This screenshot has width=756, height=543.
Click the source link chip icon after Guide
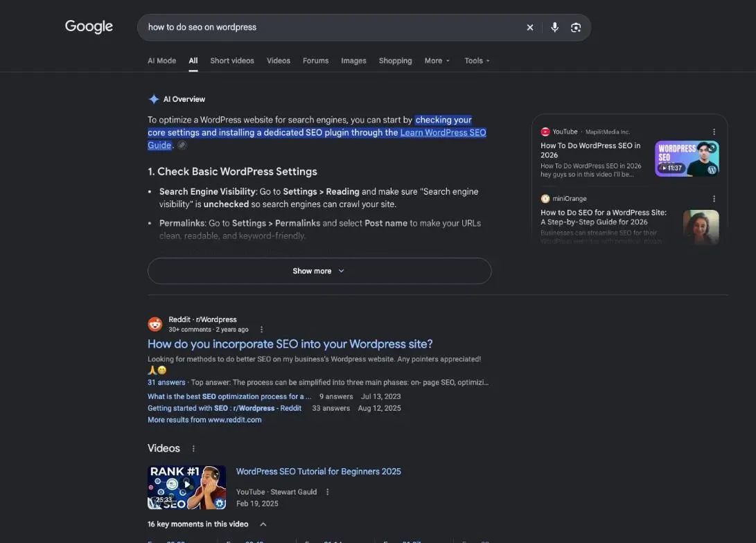[x=182, y=145]
